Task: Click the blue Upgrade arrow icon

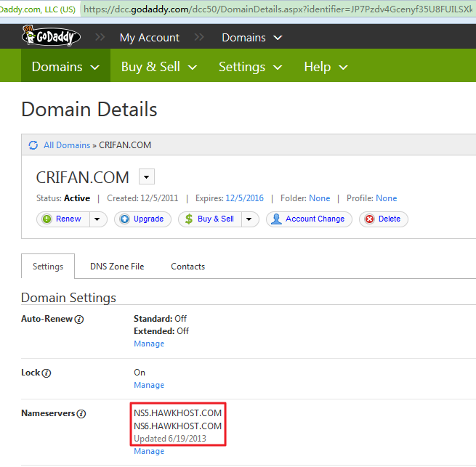Action: coord(124,219)
